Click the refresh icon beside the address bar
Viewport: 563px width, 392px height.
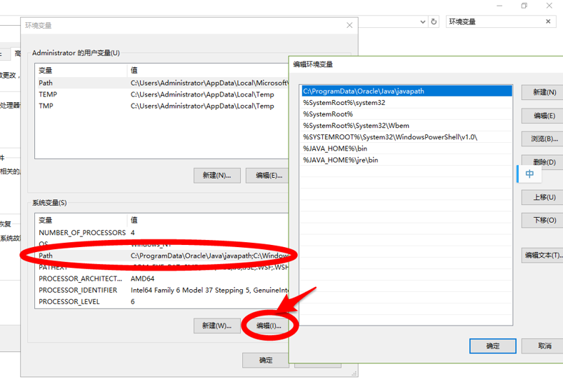(x=434, y=21)
